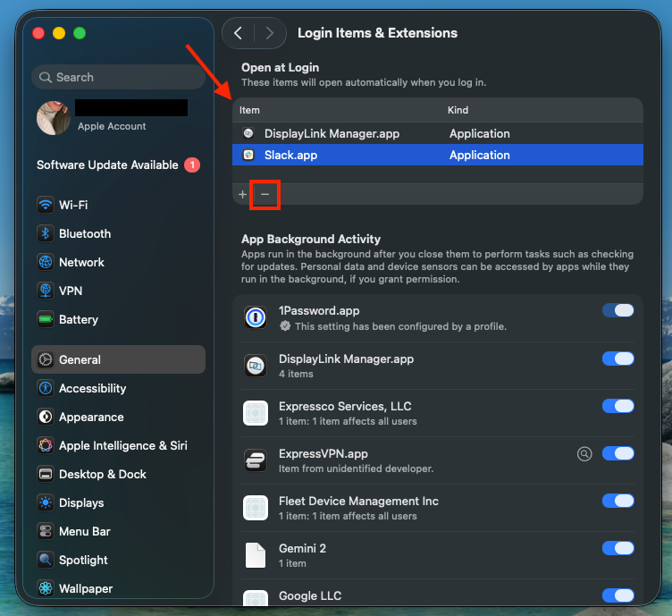Viewport: 672px width, 616px height.
Task: Turn off Google LLC background toggle
Action: click(x=618, y=595)
